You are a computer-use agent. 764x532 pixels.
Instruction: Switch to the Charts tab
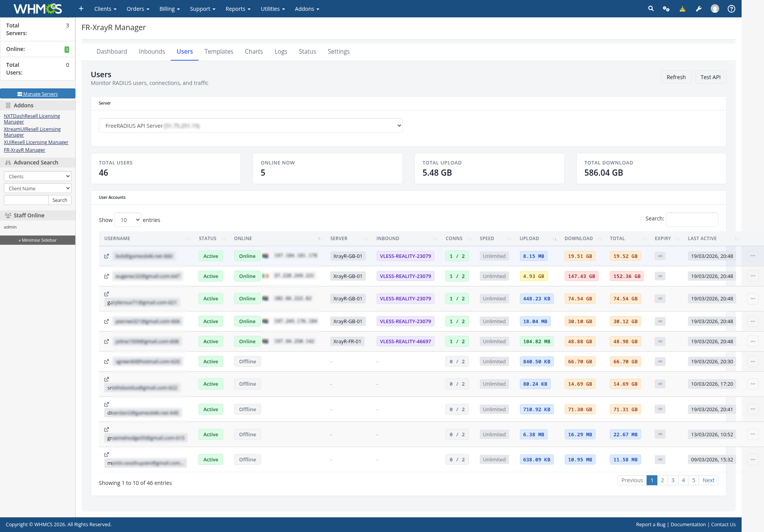(254, 51)
